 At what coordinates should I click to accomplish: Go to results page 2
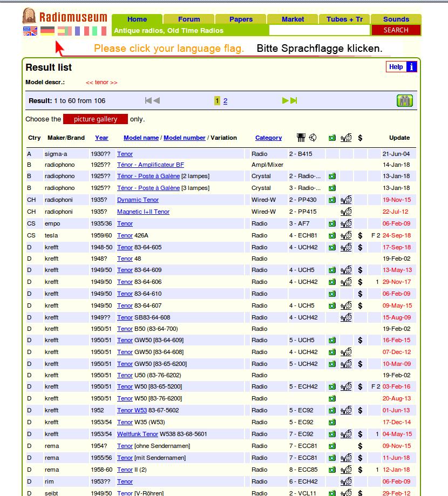(x=225, y=101)
